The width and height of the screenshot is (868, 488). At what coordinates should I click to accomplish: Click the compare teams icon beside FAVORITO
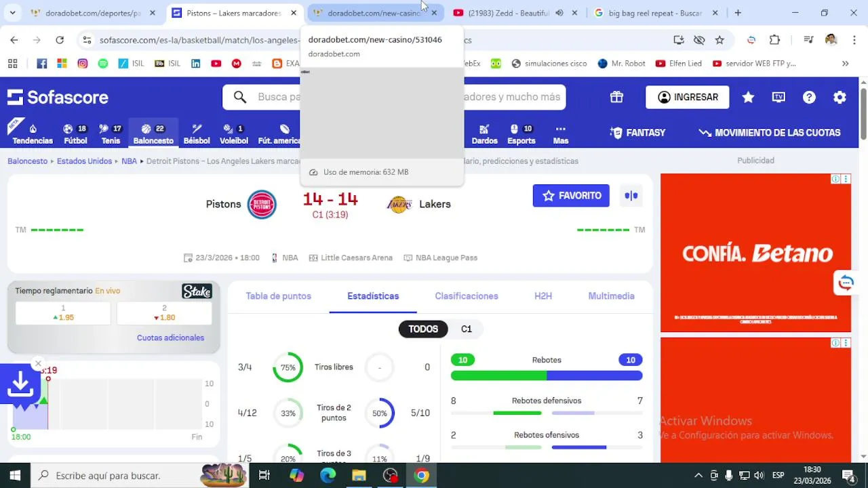point(631,196)
